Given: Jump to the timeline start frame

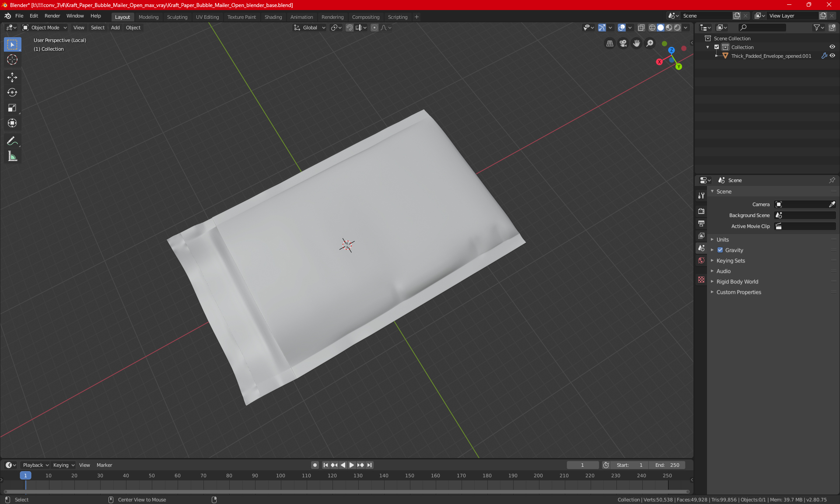Looking at the screenshot, I should 325,465.
